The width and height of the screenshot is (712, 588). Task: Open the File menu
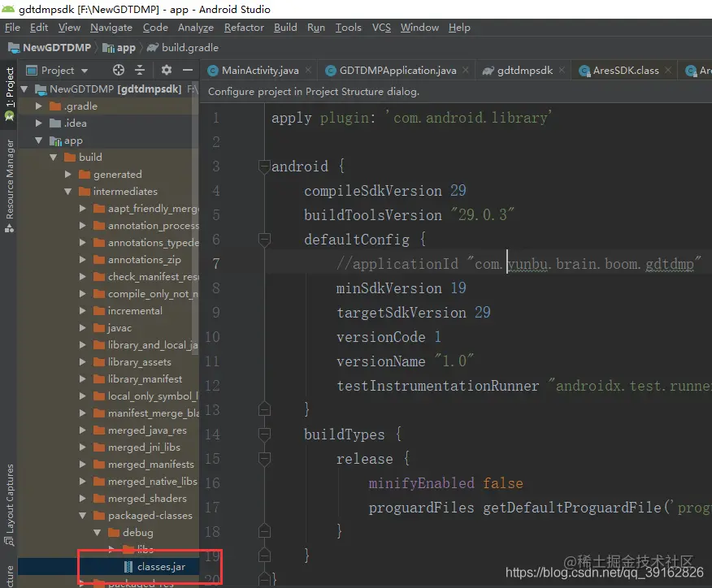point(12,28)
